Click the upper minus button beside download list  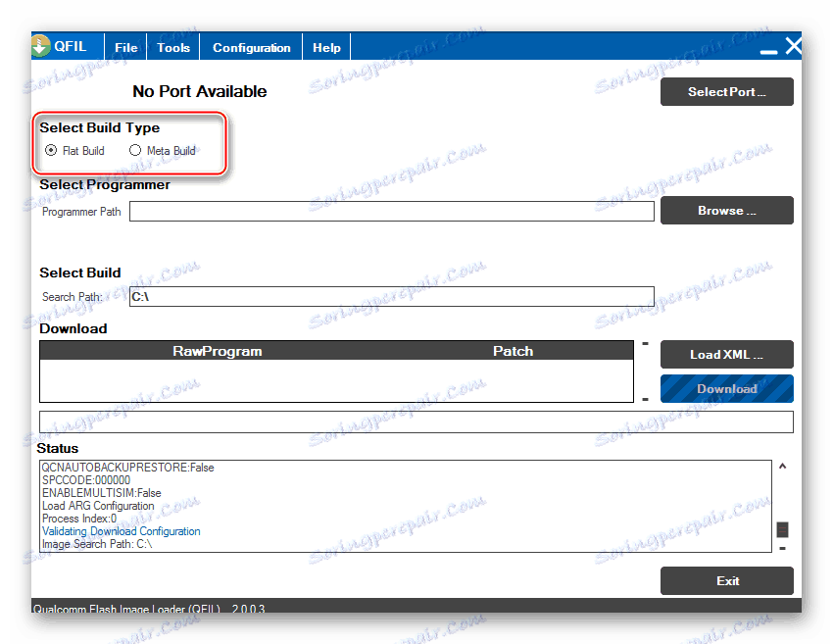[646, 344]
